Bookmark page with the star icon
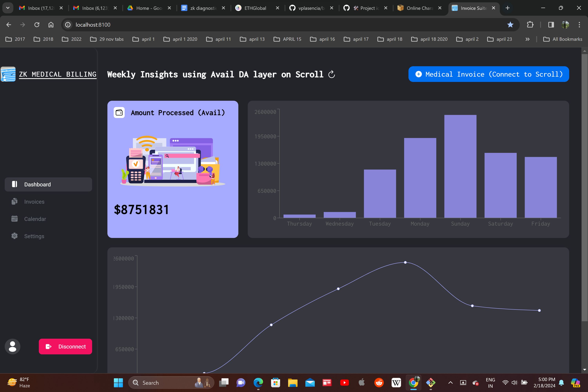Viewport: 588px width, 392px height. [x=510, y=25]
